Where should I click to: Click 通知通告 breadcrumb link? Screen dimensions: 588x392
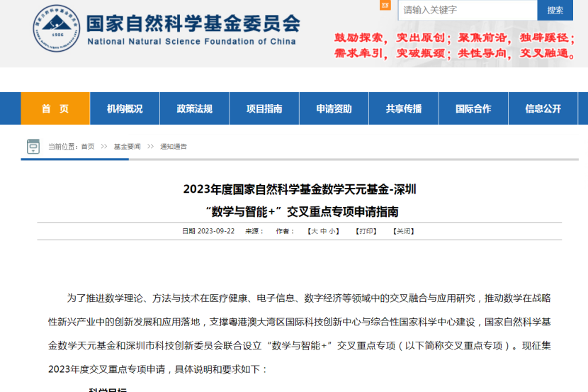click(174, 147)
